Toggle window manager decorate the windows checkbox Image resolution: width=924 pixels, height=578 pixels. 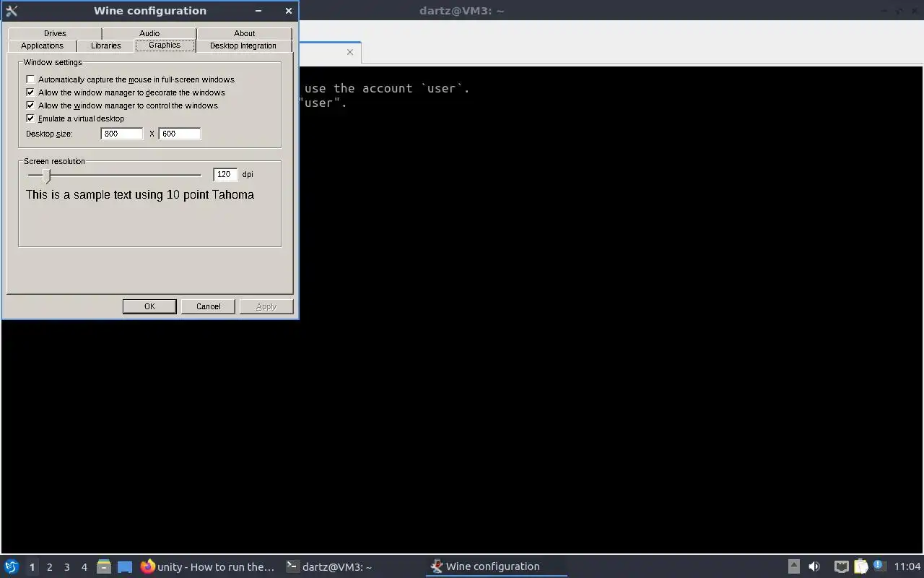(x=30, y=92)
